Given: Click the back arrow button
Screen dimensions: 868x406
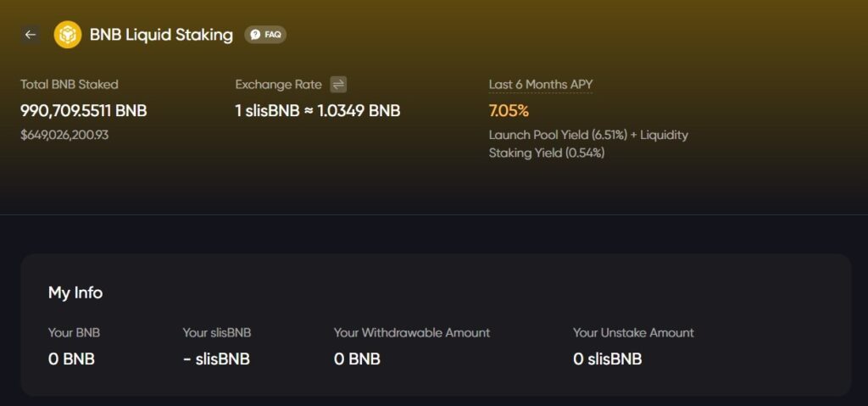Looking at the screenshot, I should tap(31, 35).
